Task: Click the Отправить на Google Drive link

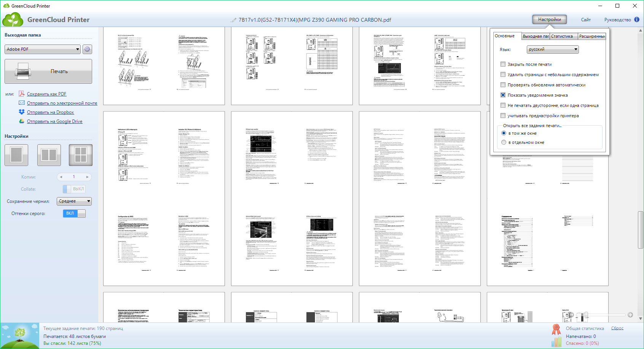Action: [54, 121]
